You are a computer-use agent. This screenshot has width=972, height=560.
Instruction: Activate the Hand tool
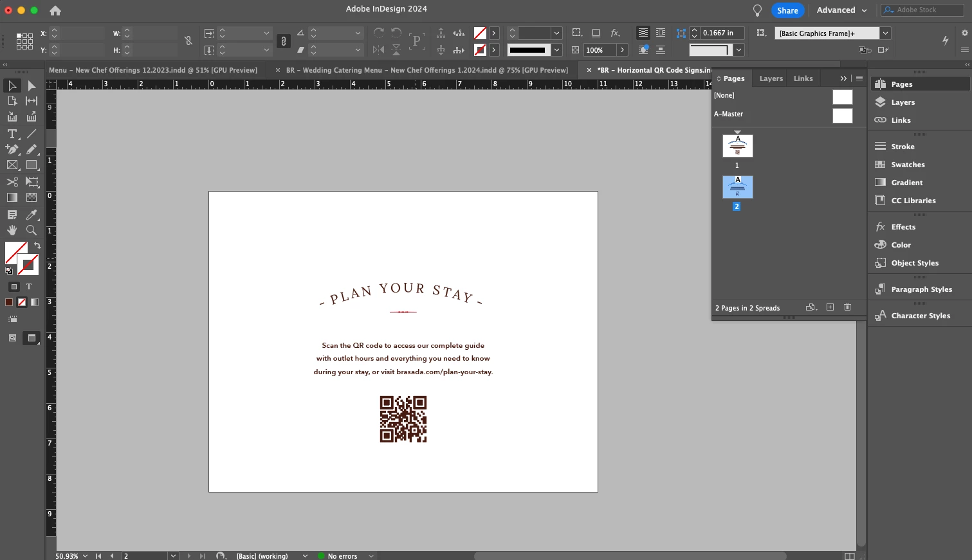12,230
